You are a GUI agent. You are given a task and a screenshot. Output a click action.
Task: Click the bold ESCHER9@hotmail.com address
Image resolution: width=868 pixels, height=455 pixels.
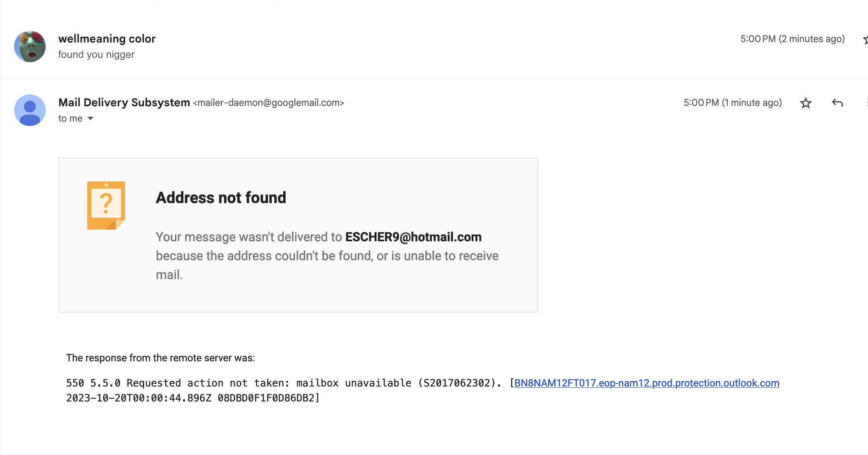[413, 237]
